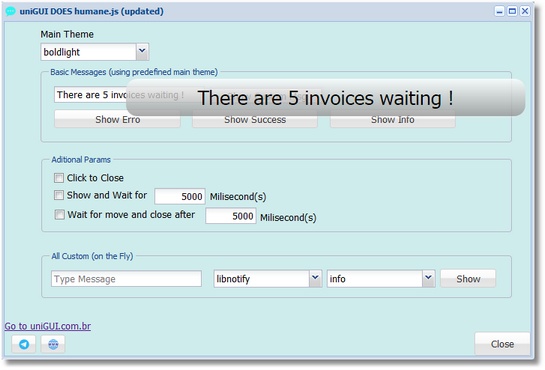Click the chat bubble icon in title bar
Screen dimensions: 545x370
point(10,11)
